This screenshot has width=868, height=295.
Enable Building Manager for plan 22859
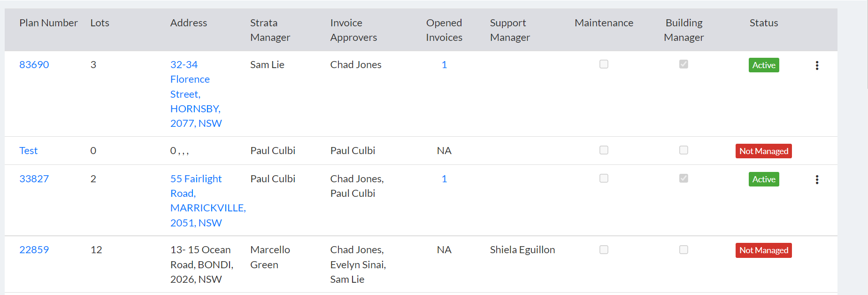[684, 249]
